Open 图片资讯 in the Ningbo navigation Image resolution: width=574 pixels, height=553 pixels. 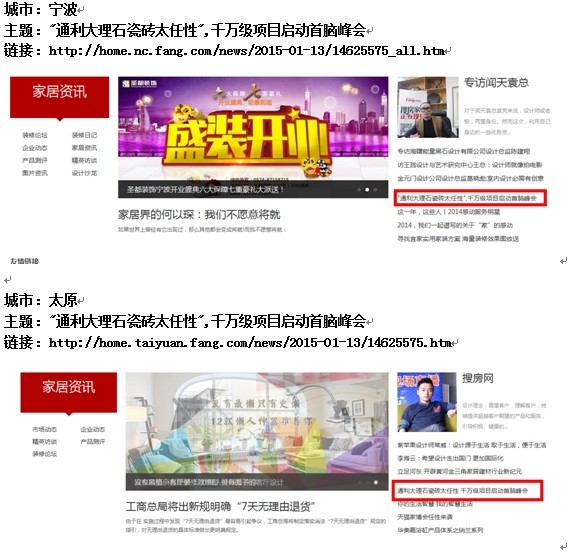[x=35, y=173]
